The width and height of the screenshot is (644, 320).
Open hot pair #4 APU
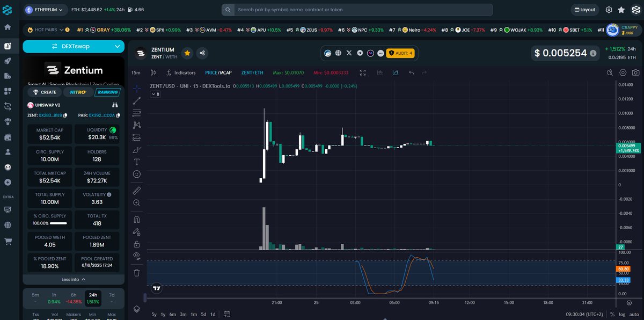(260, 30)
